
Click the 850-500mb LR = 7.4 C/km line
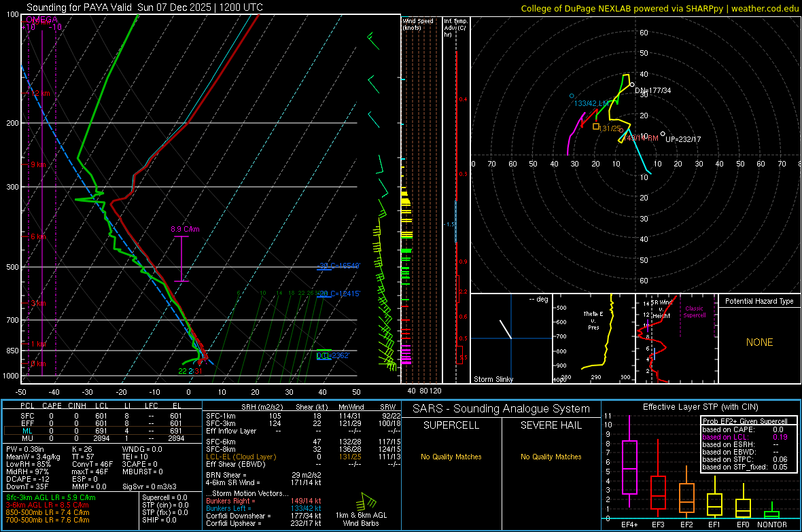[x=48, y=512]
